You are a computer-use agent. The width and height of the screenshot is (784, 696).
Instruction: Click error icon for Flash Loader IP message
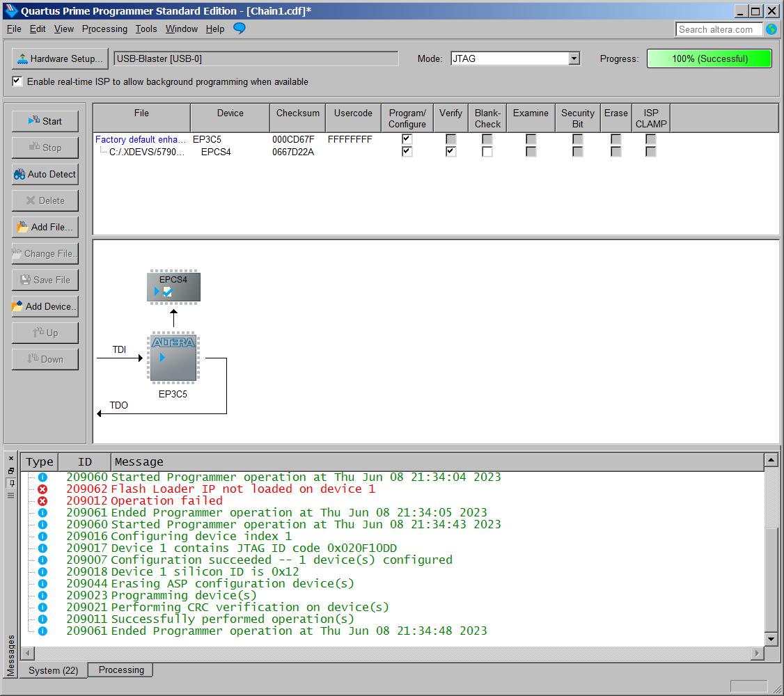43,489
